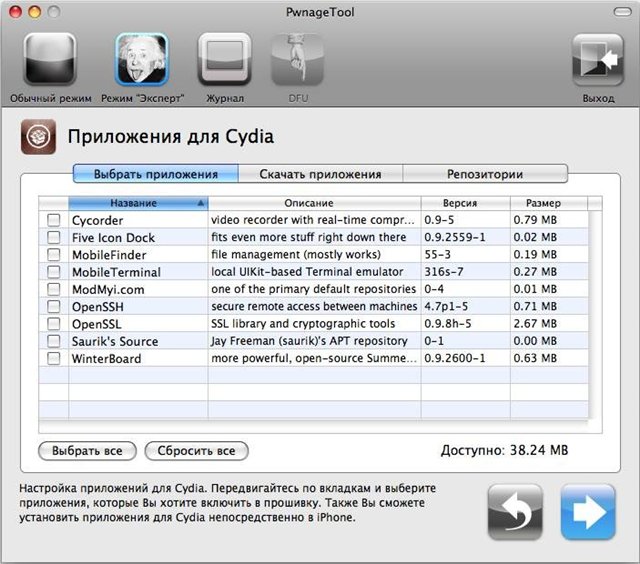Select the Cycorder row name

click(x=98, y=220)
